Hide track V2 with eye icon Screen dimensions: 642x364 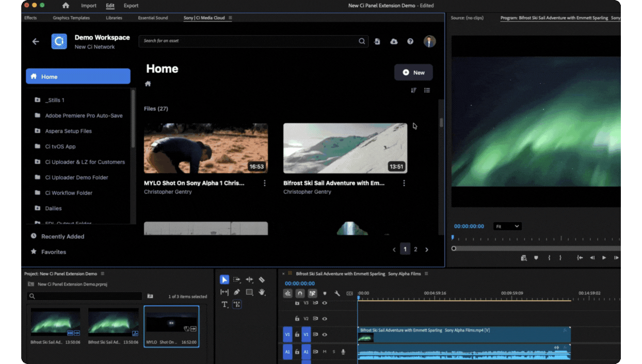click(x=325, y=319)
